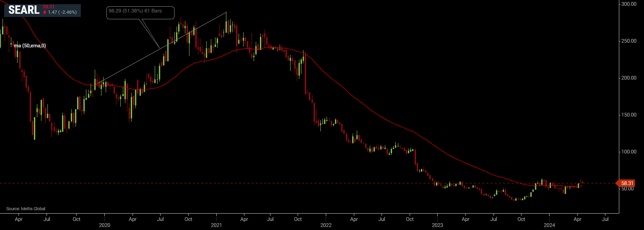644x230 pixels.
Task: Select the 58.31 price above the change figure
Action: coord(49,7)
